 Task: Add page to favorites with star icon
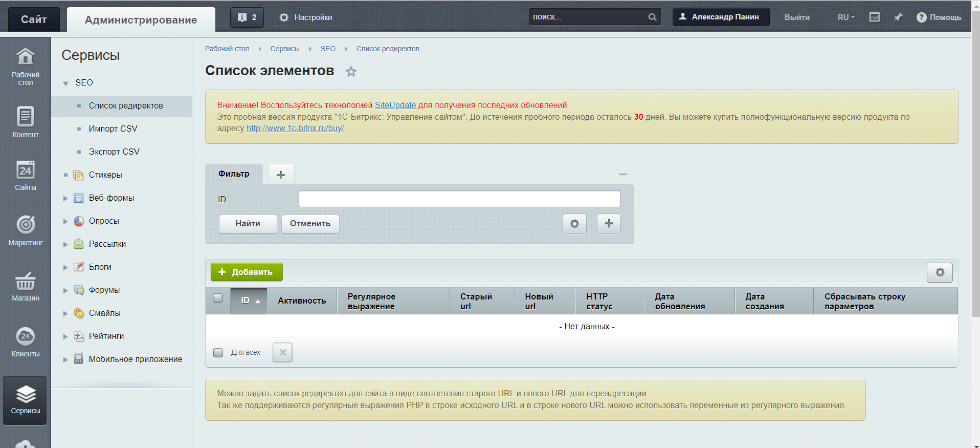[x=351, y=72]
